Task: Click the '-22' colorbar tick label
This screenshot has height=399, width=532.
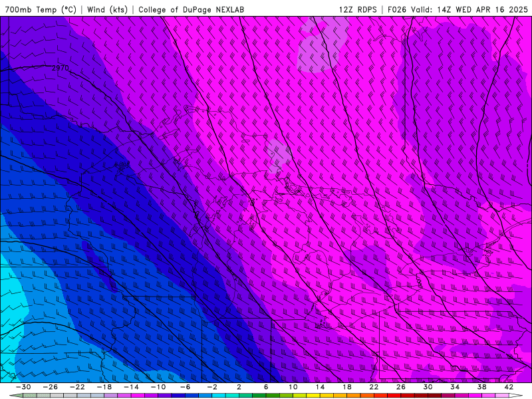Action: pyautogui.click(x=77, y=387)
